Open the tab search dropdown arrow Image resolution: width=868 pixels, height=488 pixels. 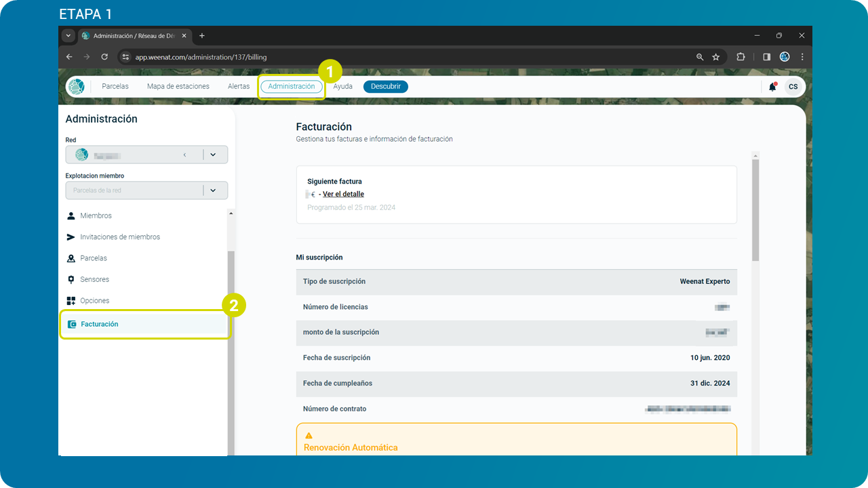tap(68, 35)
